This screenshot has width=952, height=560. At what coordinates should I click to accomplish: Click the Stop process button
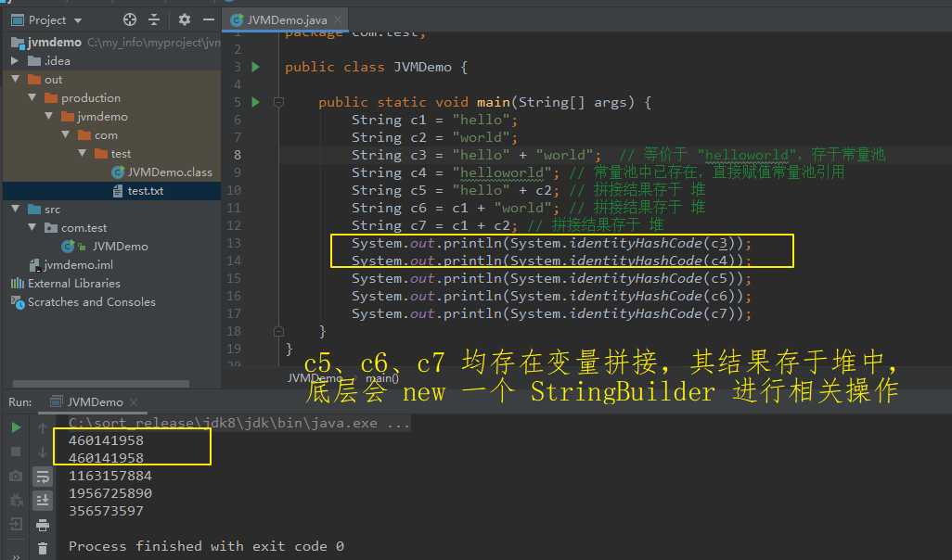[x=17, y=452]
